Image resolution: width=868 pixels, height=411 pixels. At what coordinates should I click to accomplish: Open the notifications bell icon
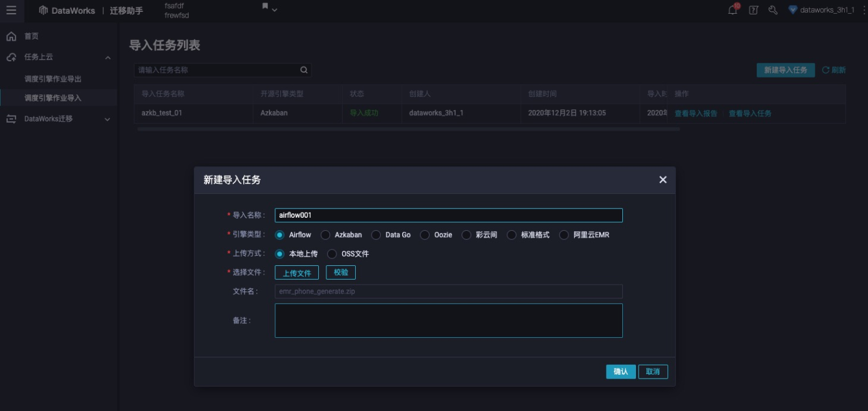pos(733,10)
